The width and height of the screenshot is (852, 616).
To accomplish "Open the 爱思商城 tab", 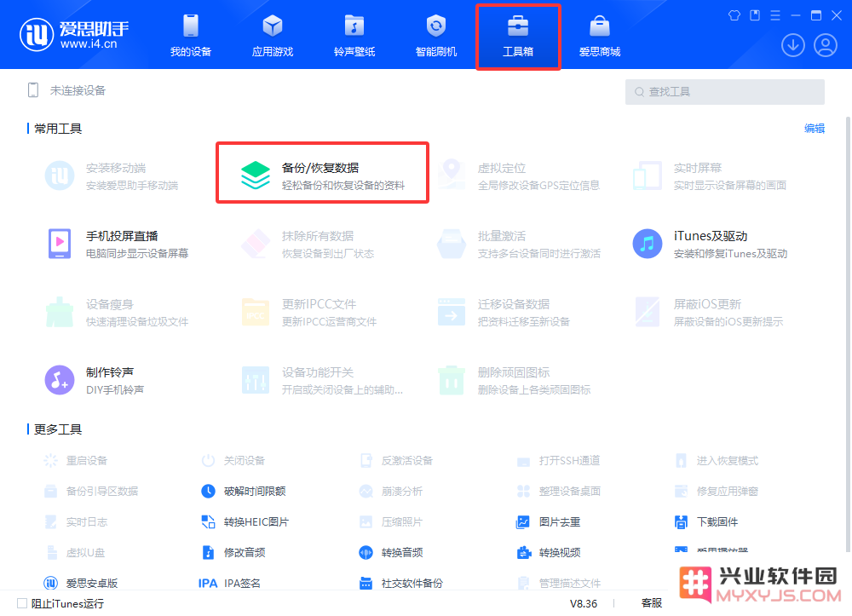I will coord(600,36).
